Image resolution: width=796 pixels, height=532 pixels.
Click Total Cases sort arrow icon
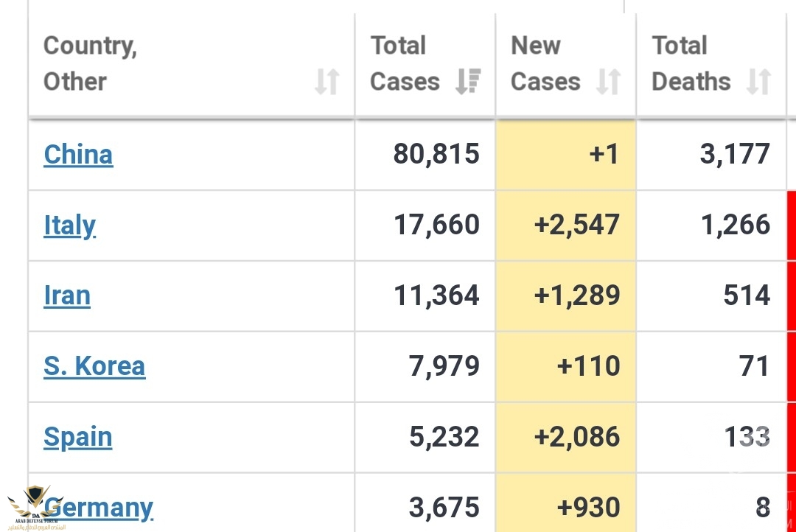(468, 81)
